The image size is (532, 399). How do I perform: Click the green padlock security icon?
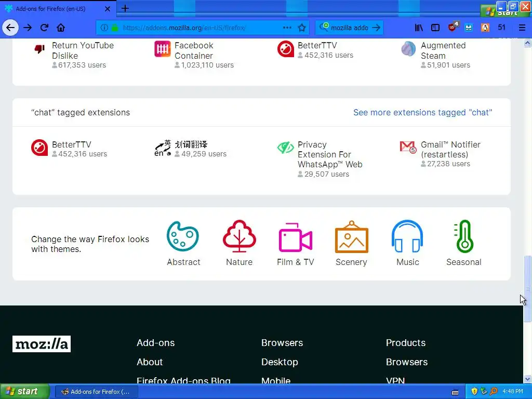point(115,28)
